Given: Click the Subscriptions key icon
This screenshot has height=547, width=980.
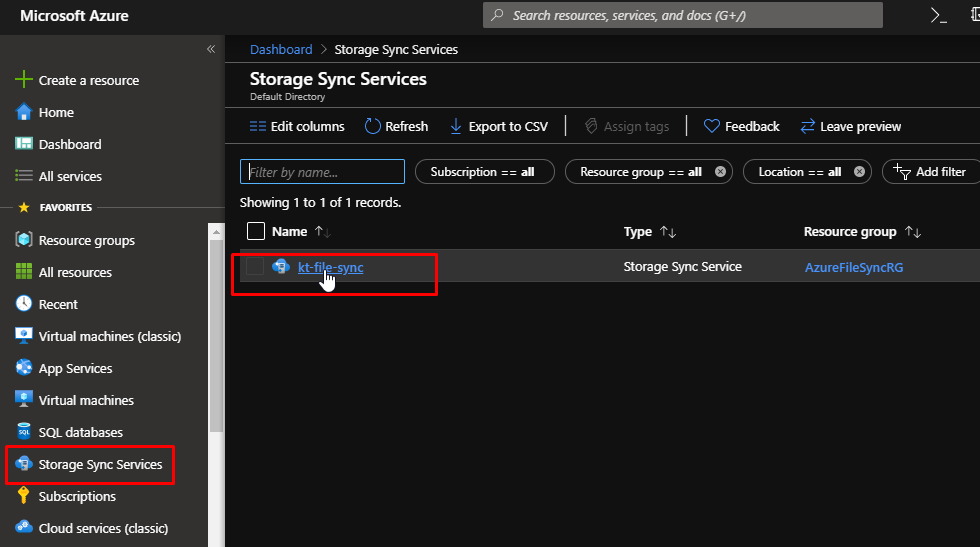Looking at the screenshot, I should coord(24,496).
